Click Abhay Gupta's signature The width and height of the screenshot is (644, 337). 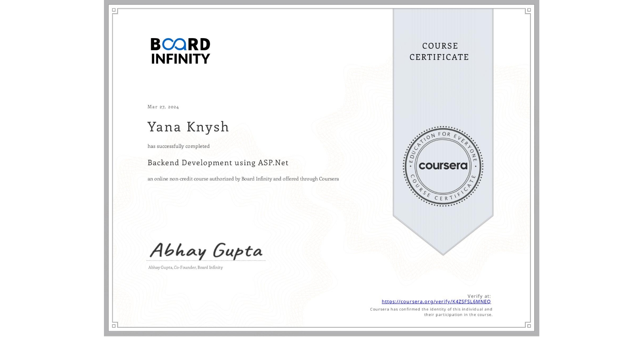click(205, 251)
